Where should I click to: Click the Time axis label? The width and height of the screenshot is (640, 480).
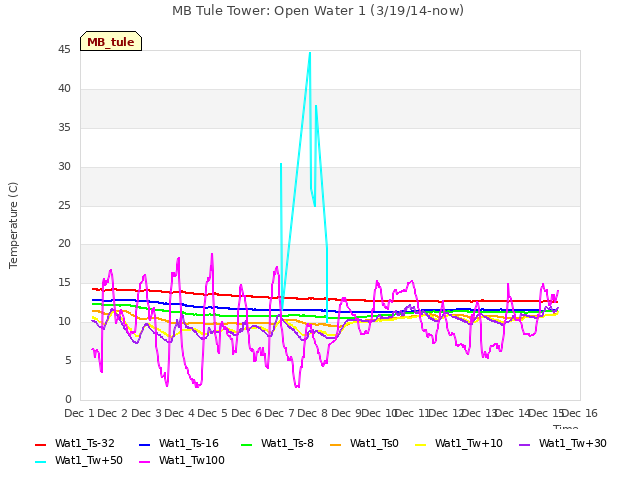(x=566, y=427)
